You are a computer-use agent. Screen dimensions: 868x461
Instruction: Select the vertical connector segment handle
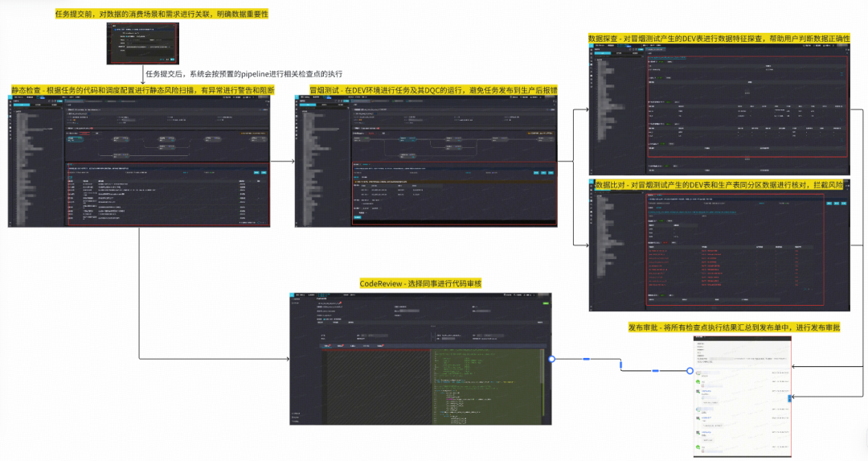(x=621, y=365)
